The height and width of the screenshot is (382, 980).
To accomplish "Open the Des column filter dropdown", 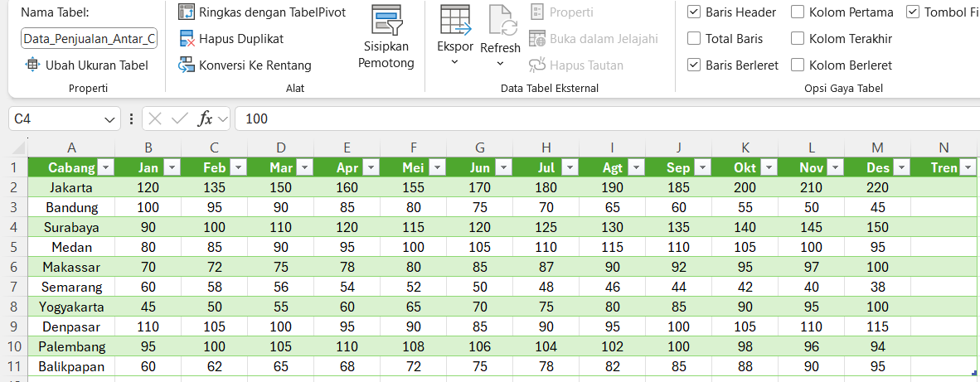I will 900,168.
